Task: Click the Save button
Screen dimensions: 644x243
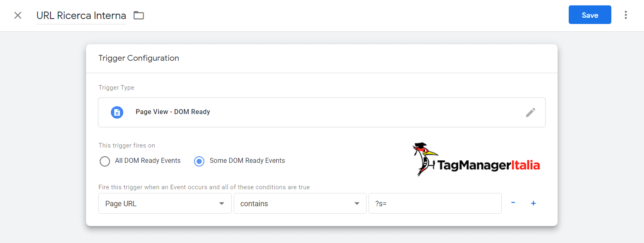Action: [x=590, y=15]
